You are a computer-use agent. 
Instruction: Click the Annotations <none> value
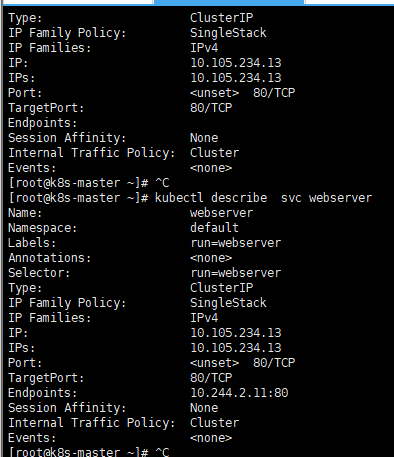(x=211, y=258)
